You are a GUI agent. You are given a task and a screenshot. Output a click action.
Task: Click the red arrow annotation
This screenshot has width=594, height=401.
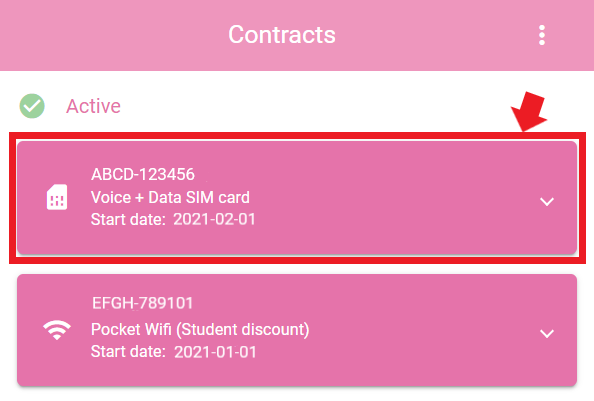[529, 111]
